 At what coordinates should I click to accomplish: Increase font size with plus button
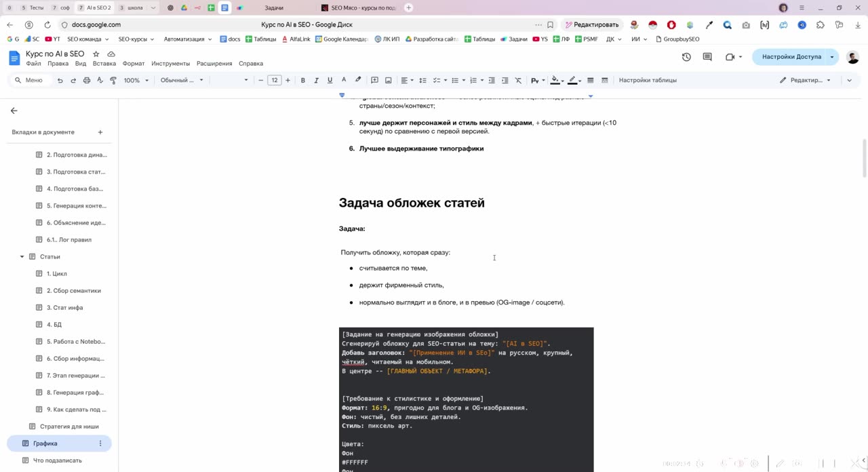click(288, 80)
